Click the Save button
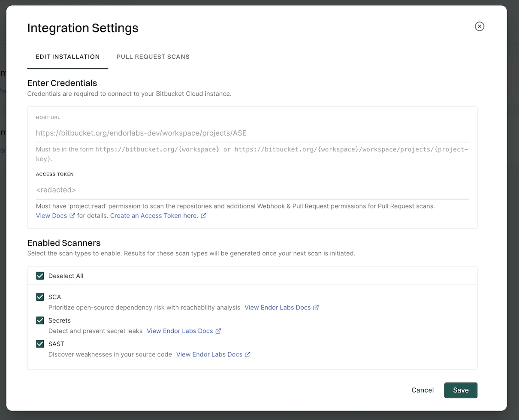519x420 pixels. (461, 390)
